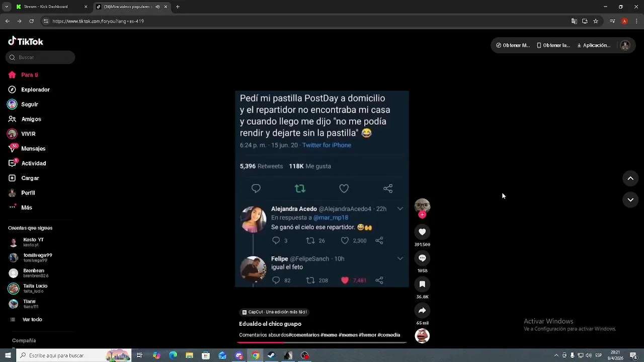Viewport: 644px width, 362px height.
Task: Click the Windows taskbar search box
Action: click(73, 355)
